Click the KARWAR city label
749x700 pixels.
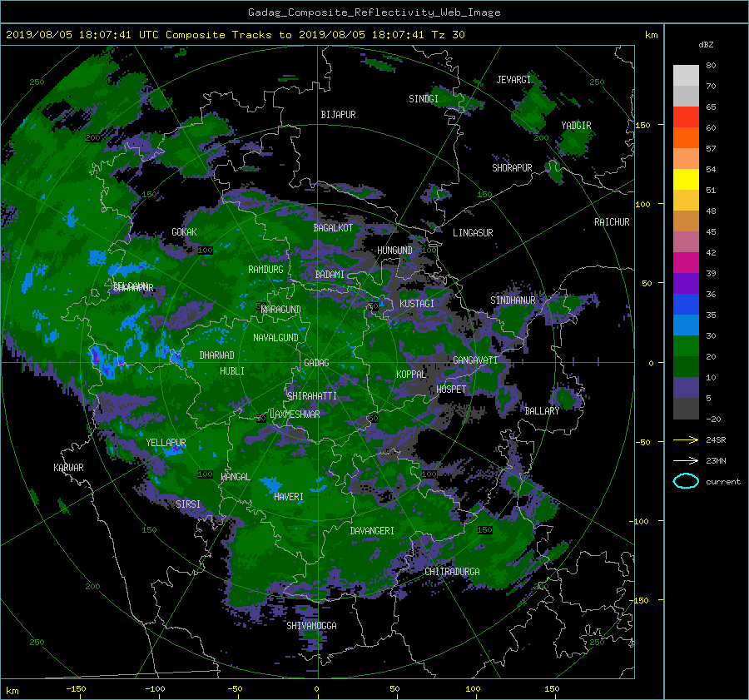pyautogui.click(x=68, y=468)
